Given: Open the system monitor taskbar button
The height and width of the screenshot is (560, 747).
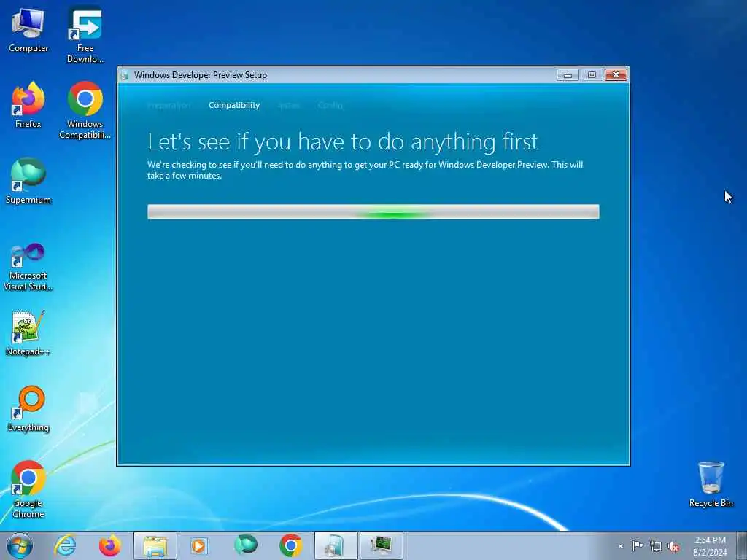Looking at the screenshot, I should pos(381,545).
